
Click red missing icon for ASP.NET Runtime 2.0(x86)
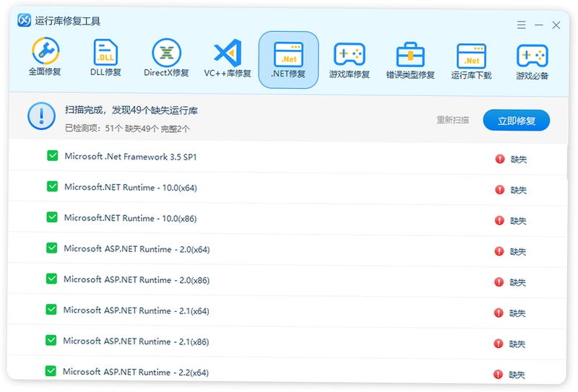tap(499, 282)
